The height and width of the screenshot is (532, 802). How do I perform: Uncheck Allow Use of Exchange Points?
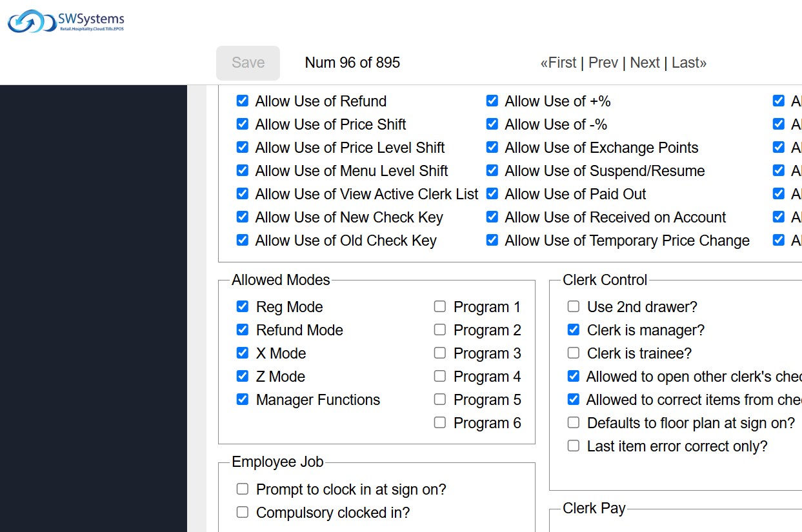[492, 148]
